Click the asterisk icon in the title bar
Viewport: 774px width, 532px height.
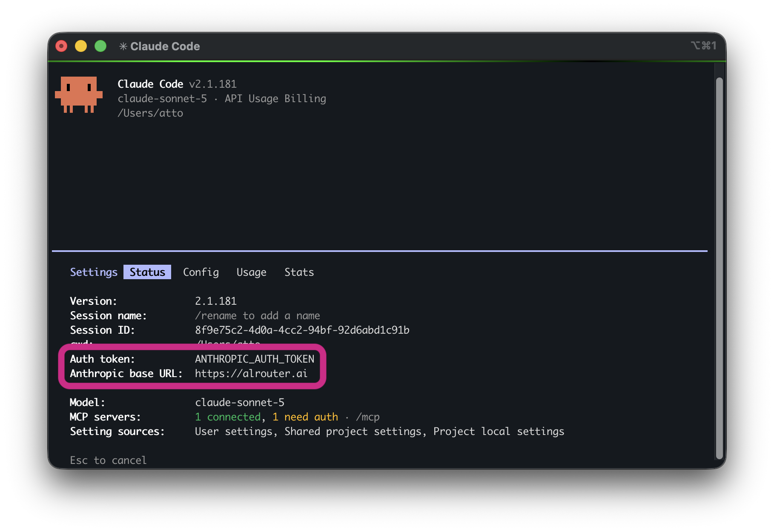[123, 46]
